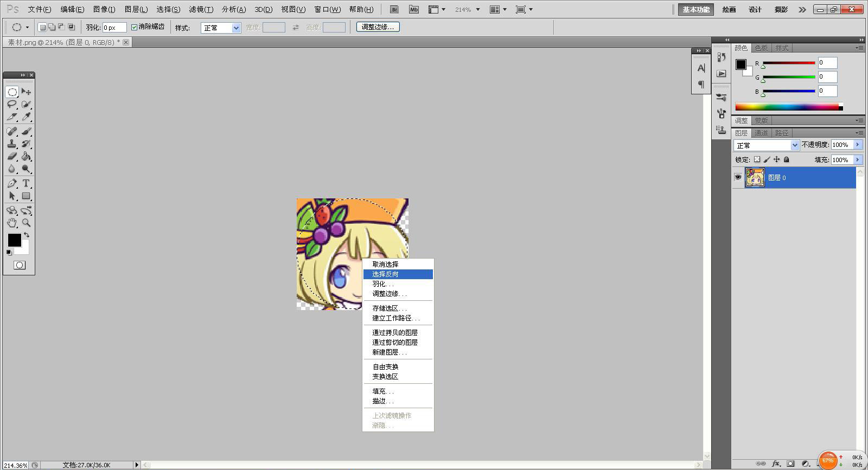The image size is (868, 470).
Task: Switch to the 基本功能 workspace
Action: pos(696,9)
